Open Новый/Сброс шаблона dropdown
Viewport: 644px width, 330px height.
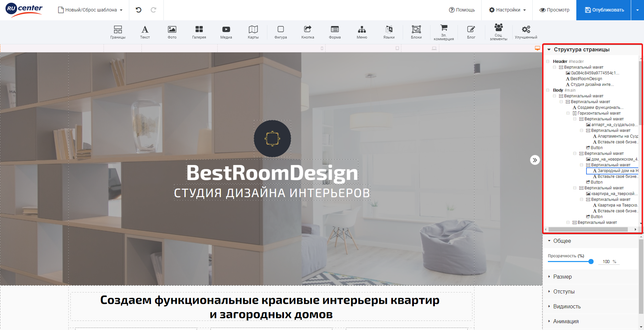[x=90, y=10]
